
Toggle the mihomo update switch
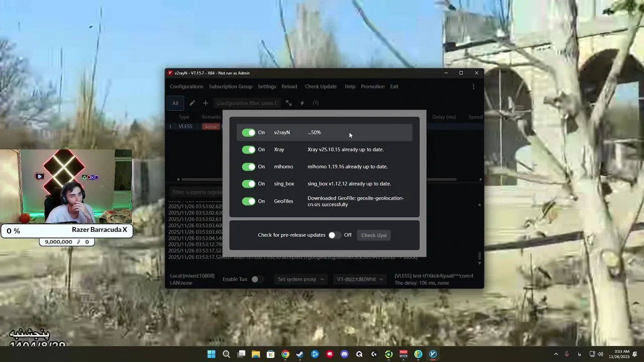coord(249,167)
